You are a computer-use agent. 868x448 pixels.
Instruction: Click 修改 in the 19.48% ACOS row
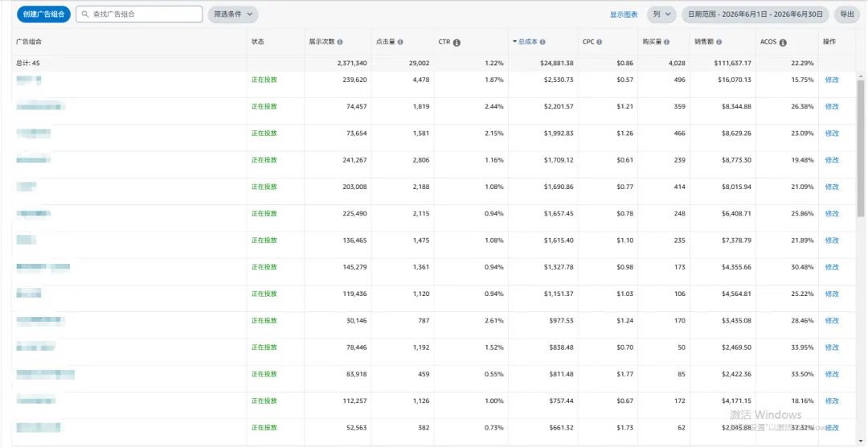coord(832,160)
